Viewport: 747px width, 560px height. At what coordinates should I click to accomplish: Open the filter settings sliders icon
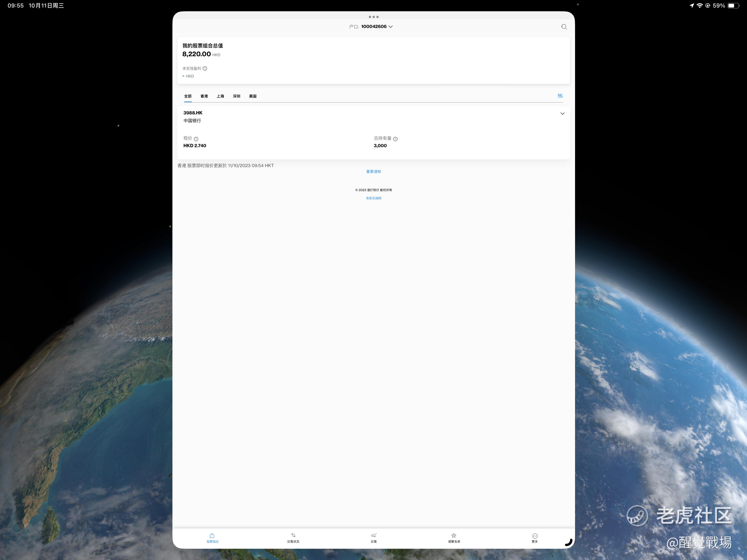pos(560,96)
